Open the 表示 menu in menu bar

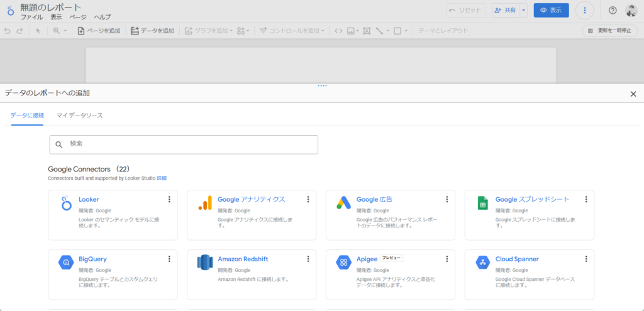(x=56, y=17)
